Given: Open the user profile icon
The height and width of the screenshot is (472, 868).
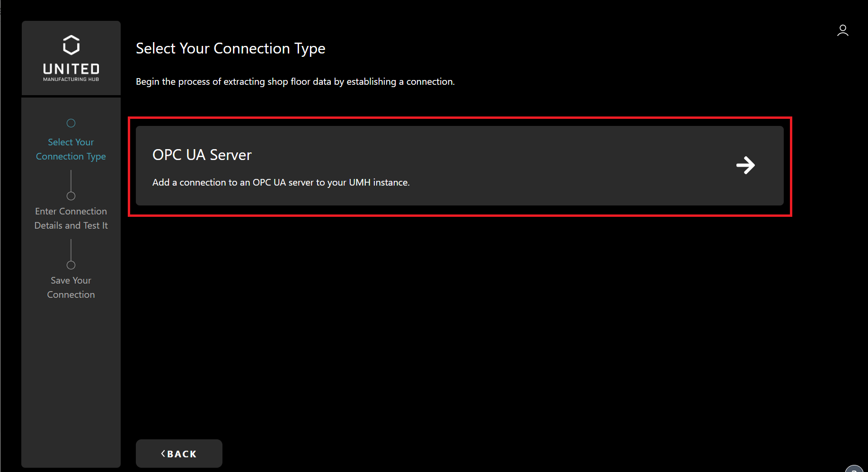Looking at the screenshot, I should 842,31.
